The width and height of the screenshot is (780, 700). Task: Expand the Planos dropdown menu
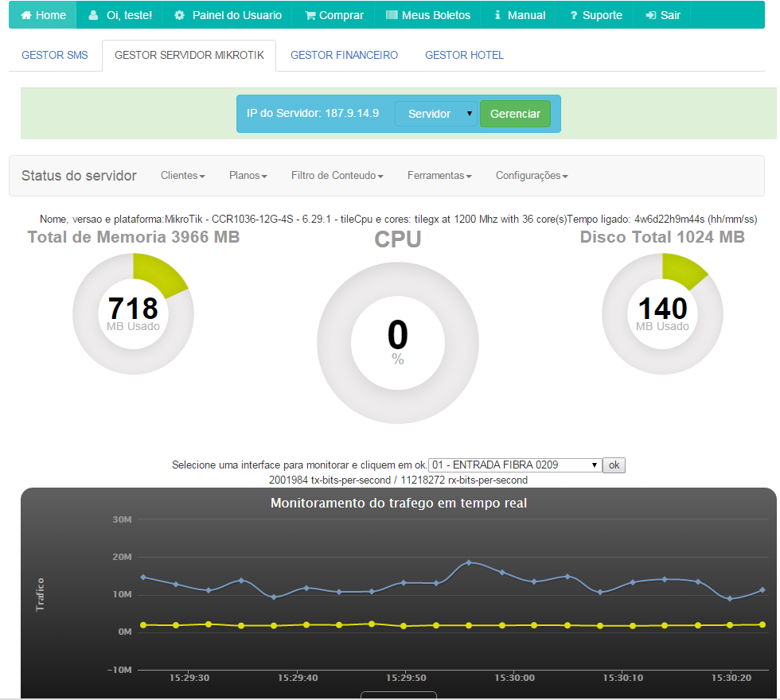coord(248,176)
